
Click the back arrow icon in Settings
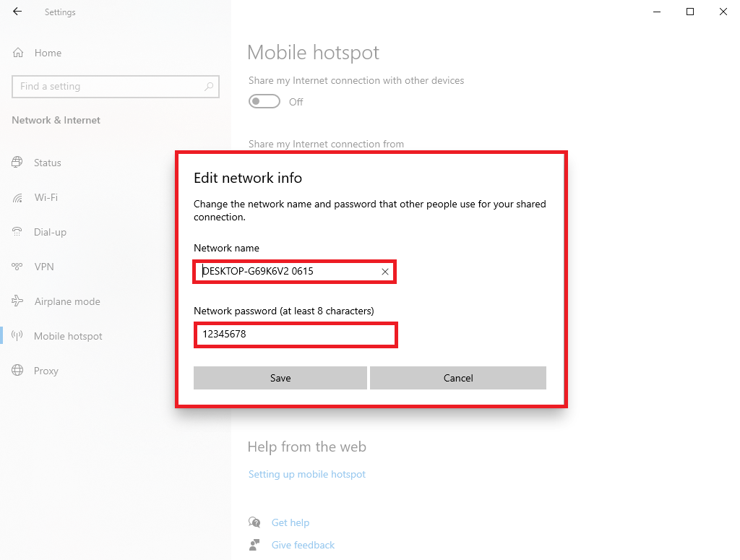17,12
